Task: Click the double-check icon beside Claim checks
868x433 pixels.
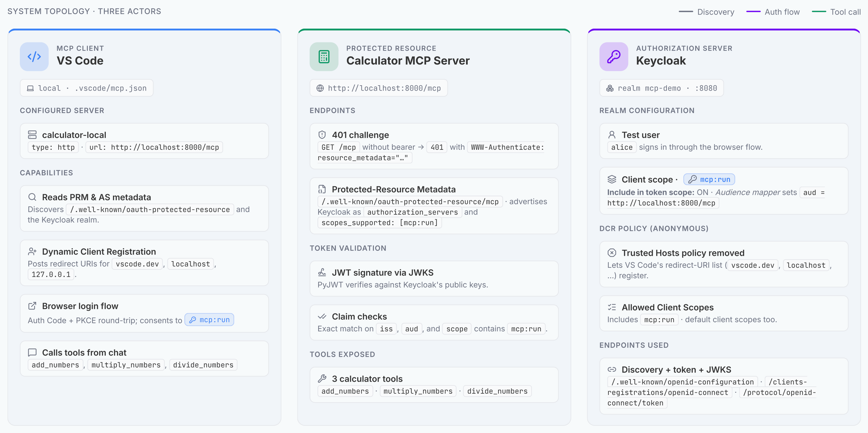Action: tap(322, 316)
